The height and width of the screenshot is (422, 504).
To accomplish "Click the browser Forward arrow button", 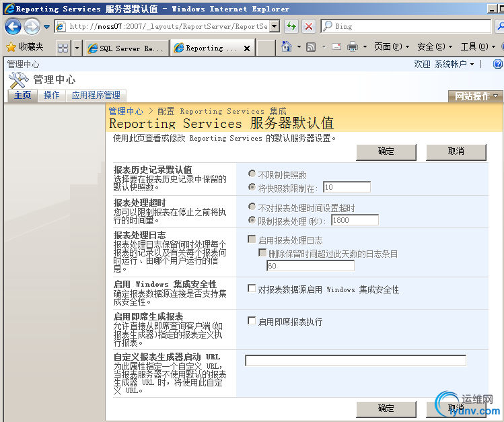I will click(32, 26).
